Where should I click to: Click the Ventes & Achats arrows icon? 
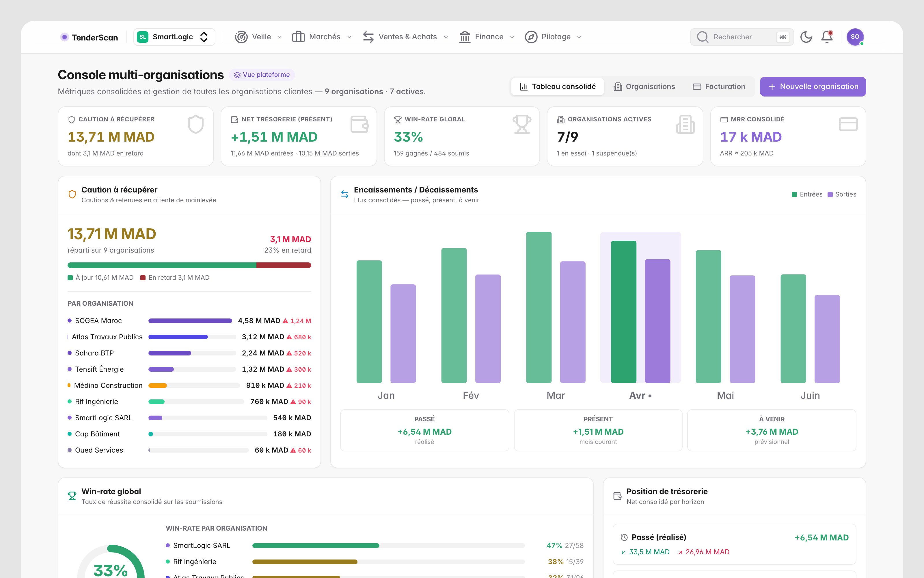point(368,37)
